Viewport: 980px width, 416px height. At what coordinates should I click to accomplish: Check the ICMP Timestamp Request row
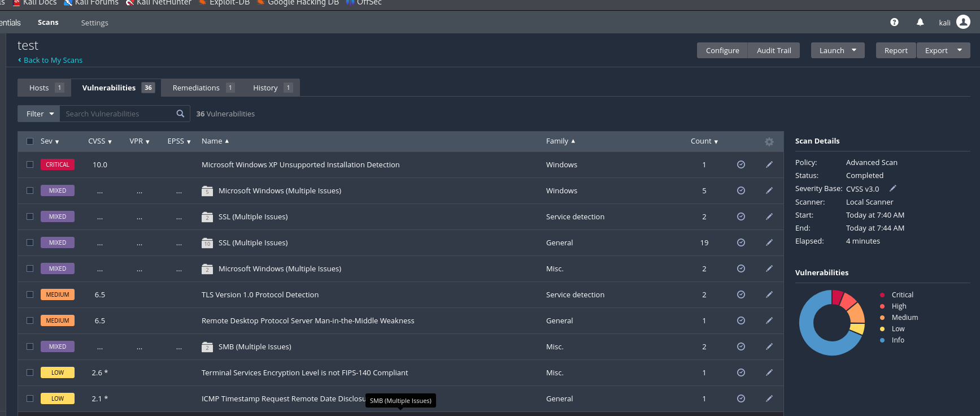pos(30,398)
